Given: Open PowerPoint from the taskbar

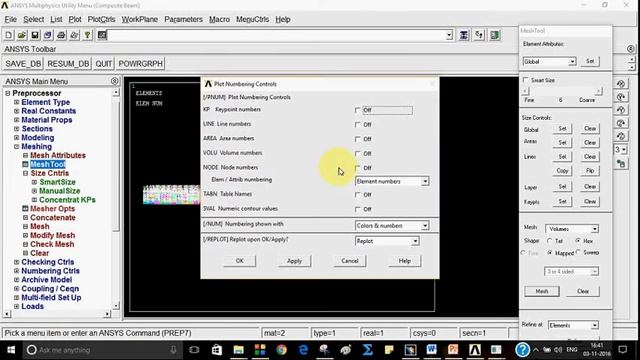Looking at the screenshot, I should coord(453,350).
